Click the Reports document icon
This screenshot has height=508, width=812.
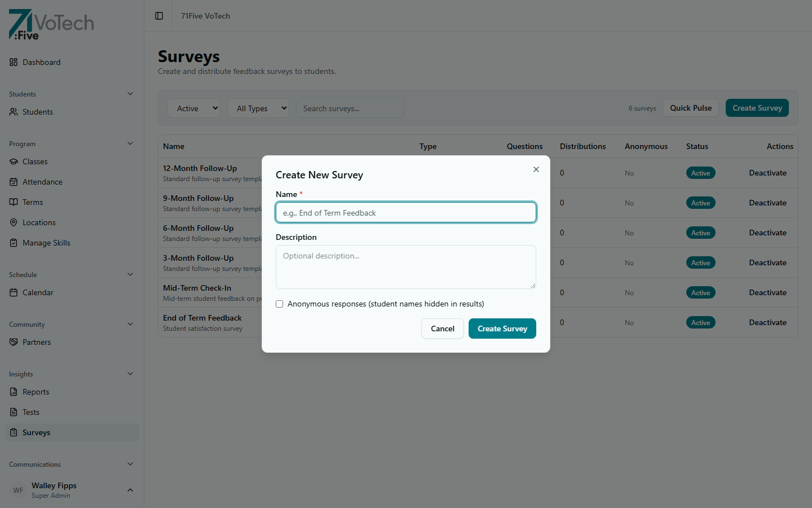point(13,392)
